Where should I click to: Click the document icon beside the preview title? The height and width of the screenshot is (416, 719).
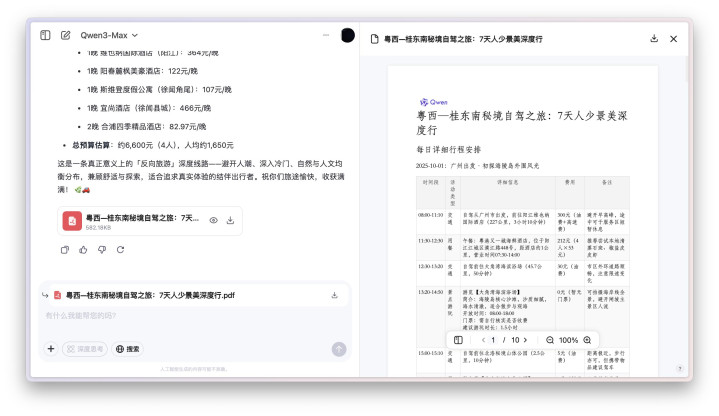click(x=375, y=39)
